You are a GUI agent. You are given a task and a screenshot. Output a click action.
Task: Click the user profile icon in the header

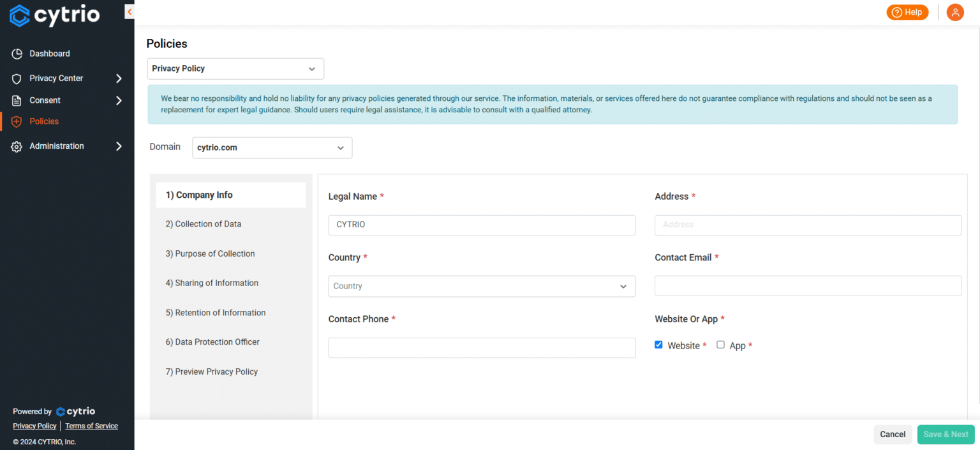click(955, 12)
